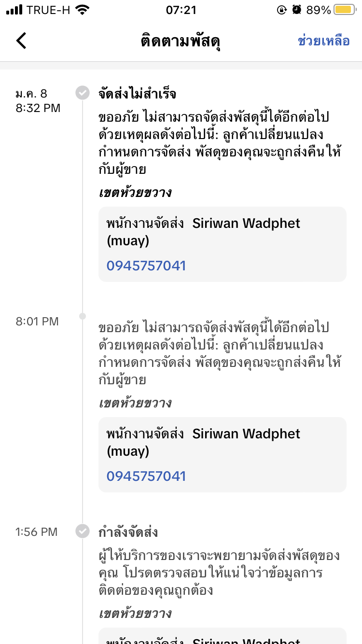Screen dimensions: 362x644
Task: Tap first เขตห้วยขวาง location label
Action: tap(135, 193)
